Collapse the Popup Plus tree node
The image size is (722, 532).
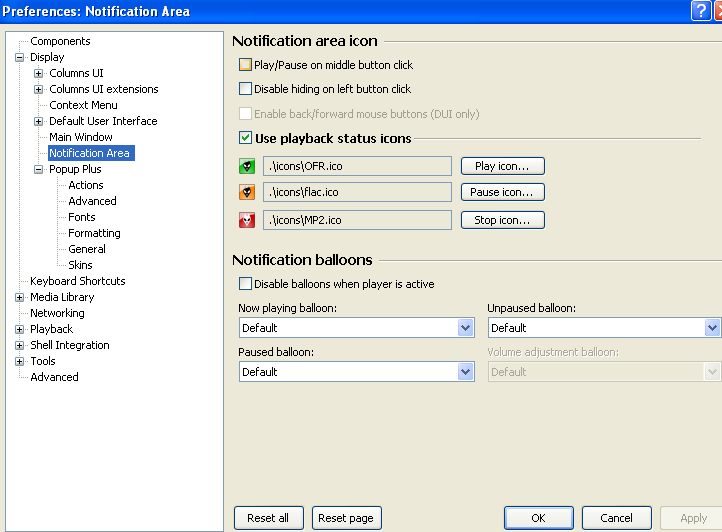click(x=39, y=169)
